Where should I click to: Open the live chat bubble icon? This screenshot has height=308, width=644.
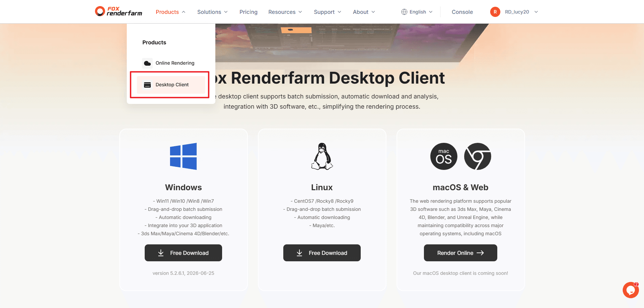point(631,290)
